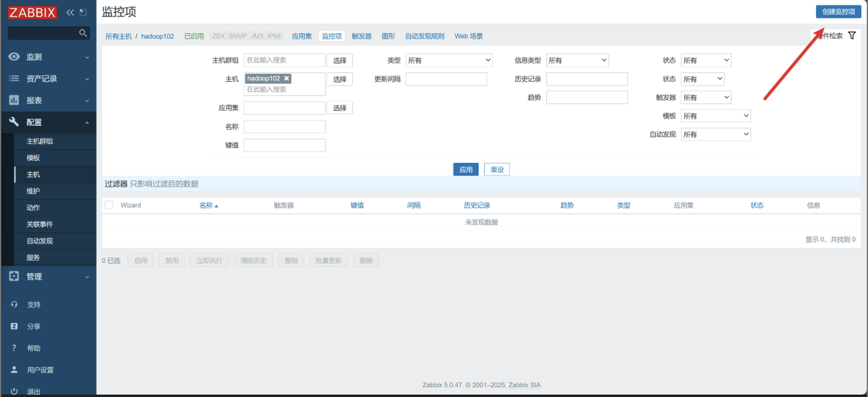Click the 创建监控项 button

838,11
